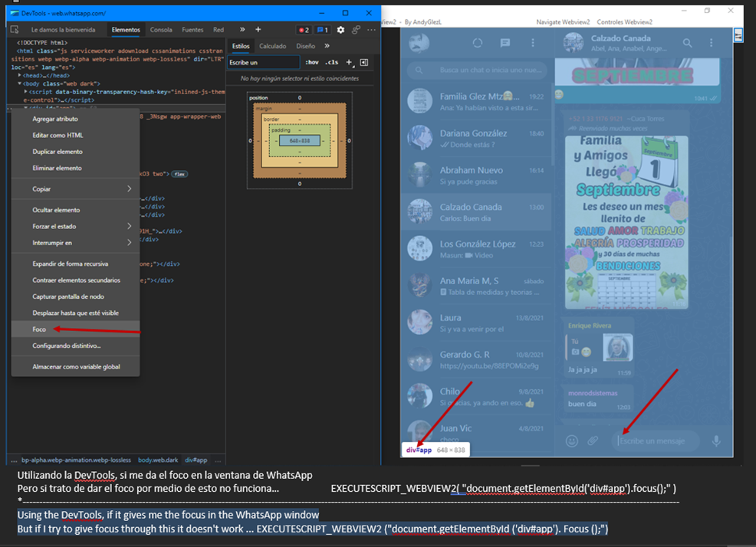Click the Escribe un mensaje field
The height and width of the screenshot is (547, 756).
656,441
